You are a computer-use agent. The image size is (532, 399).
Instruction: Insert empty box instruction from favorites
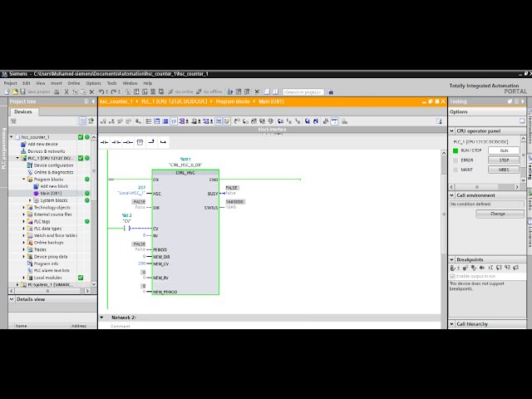pyautogui.click(x=140, y=142)
